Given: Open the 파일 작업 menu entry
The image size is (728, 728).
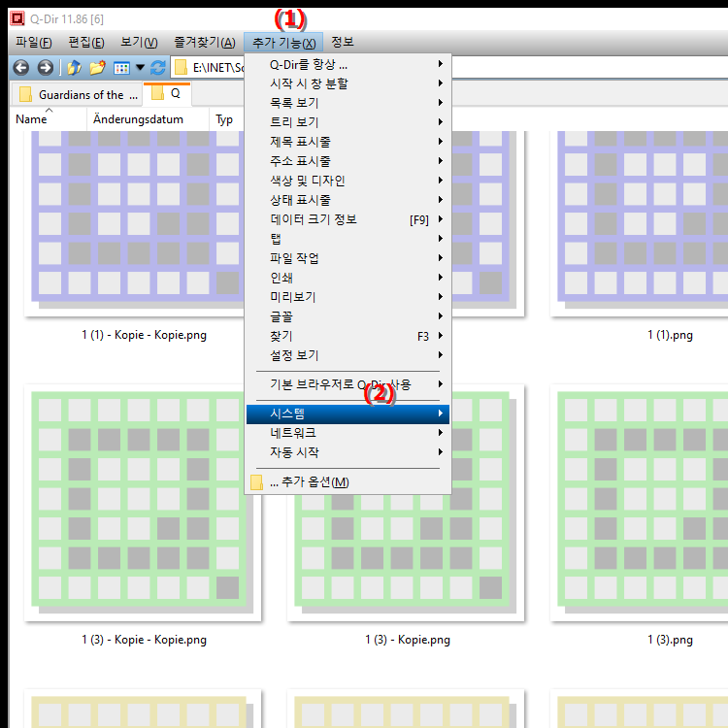Looking at the screenshot, I should (347, 258).
